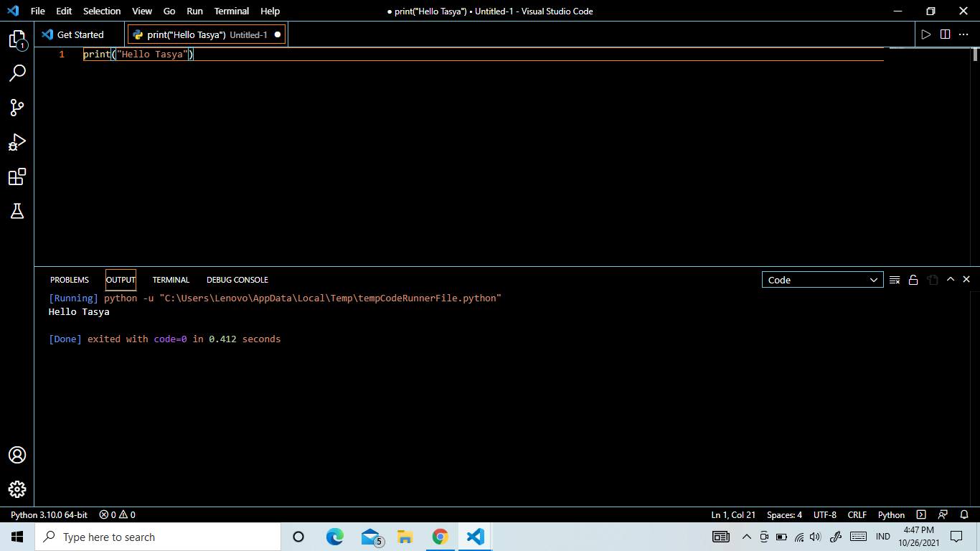Switch to the DEBUG CONSOLE tab
Image resolution: width=980 pixels, height=551 pixels.
point(237,280)
